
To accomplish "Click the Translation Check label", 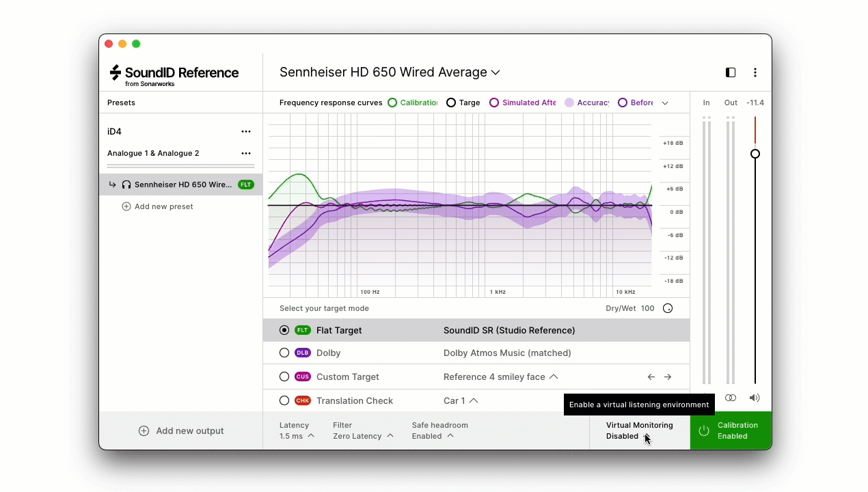I will (355, 400).
